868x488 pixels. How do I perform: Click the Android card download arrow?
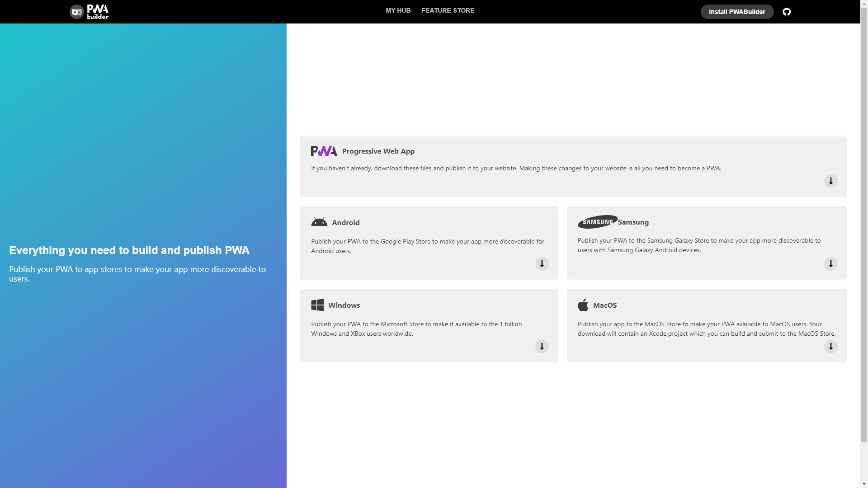[542, 264]
